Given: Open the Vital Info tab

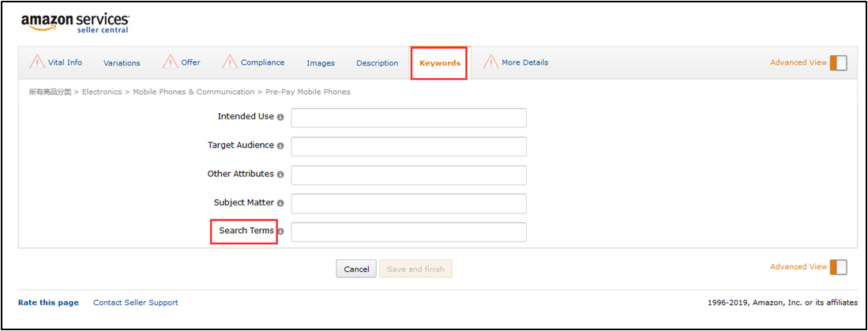Looking at the screenshot, I should (x=65, y=62).
